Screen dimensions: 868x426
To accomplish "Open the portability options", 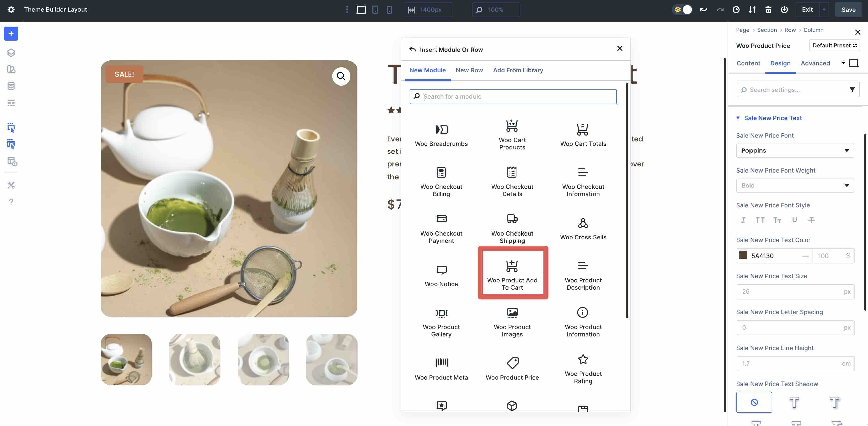I will click(753, 9).
